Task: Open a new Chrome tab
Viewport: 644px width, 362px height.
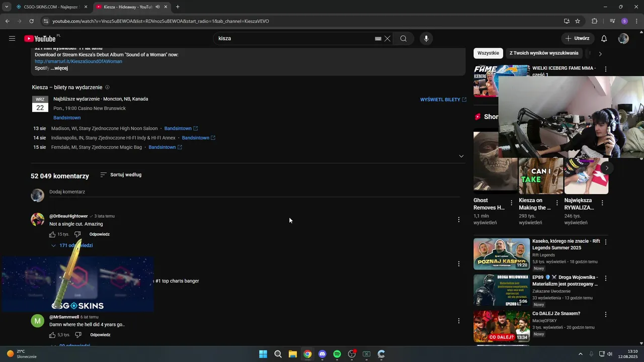Action: tap(178, 7)
